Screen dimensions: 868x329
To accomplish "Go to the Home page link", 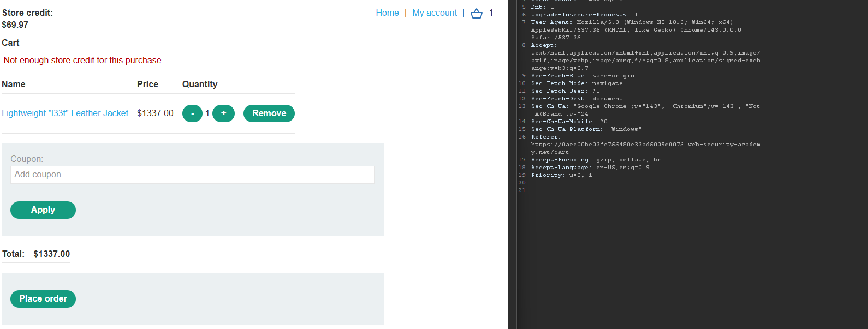I will (x=387, y=13).
